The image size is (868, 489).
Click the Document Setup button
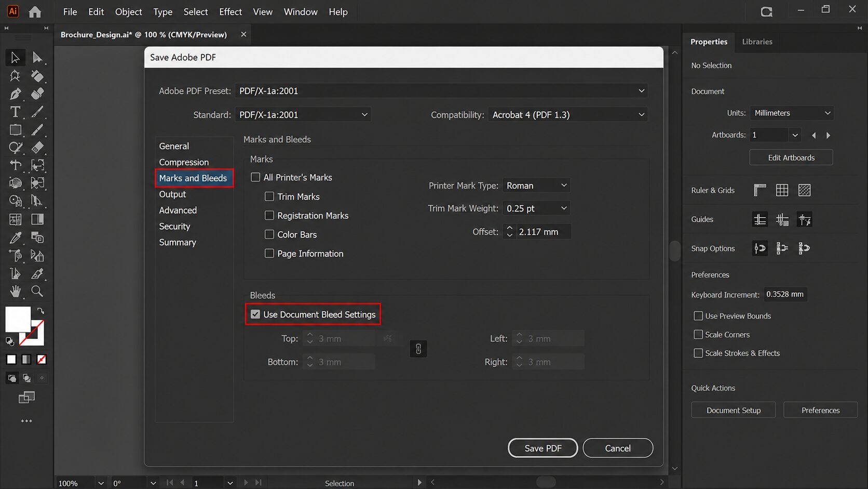734,410
